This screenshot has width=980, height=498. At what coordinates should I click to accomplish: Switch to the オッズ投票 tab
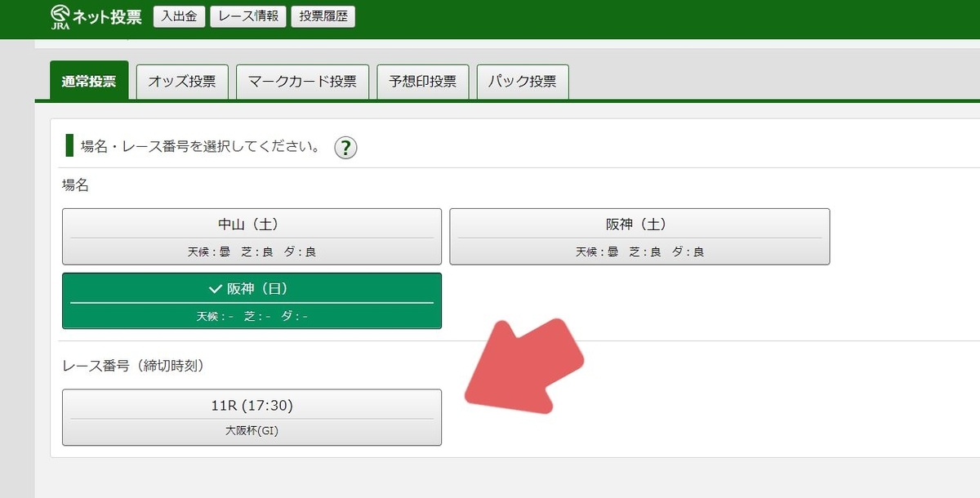click(x=182, y=82)
